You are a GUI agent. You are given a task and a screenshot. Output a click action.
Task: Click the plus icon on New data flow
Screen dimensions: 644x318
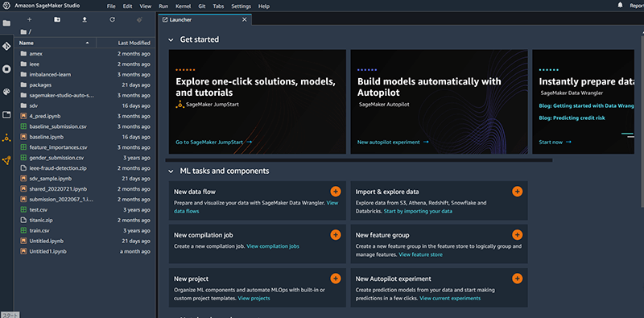coord(336,192)
